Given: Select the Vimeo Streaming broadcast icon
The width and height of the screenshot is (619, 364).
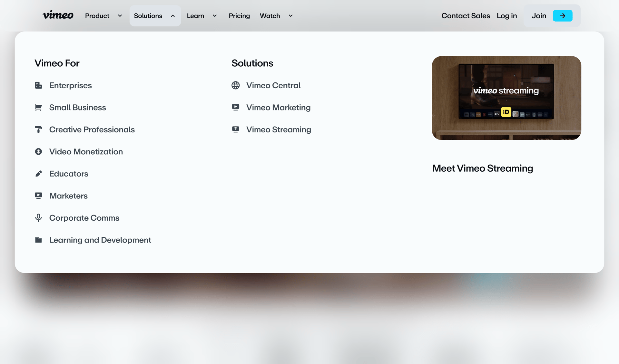Looking at the screenshot, I should click(236, 129).
